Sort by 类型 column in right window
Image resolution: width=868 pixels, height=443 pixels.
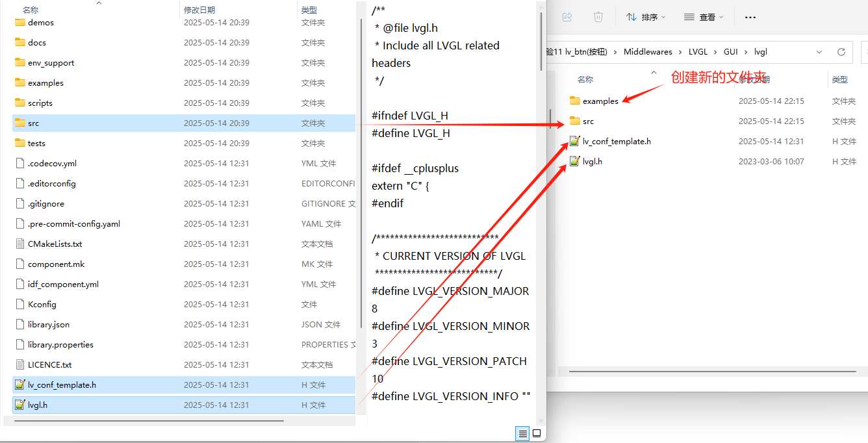(840, 80)
